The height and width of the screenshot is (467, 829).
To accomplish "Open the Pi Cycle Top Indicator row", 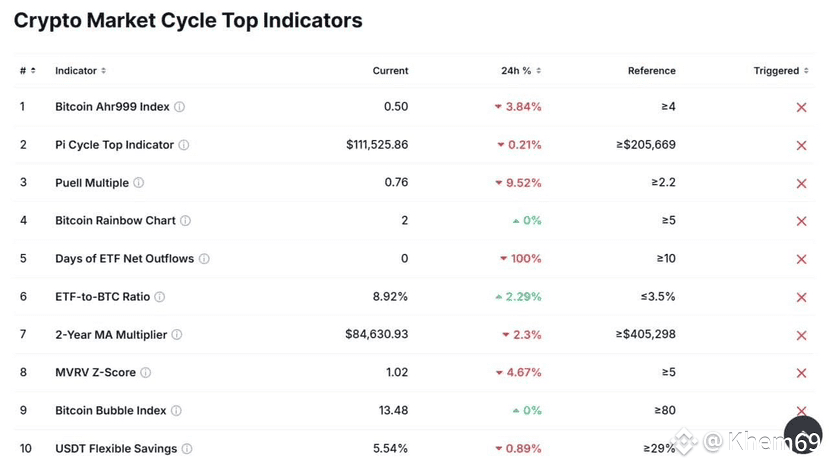I will 114,145.
